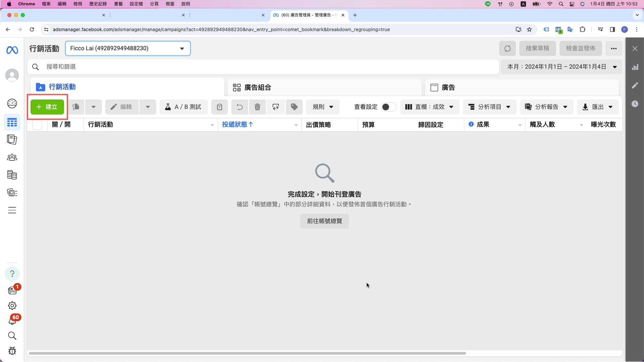Expand the dropdown arrow next to 編輯
The height and width of the screenshot is (362, 644).
click(148, 107)
